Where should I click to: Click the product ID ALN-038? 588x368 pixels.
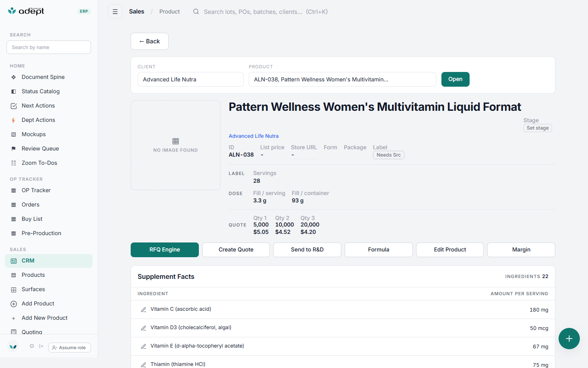click(x=241, y=155)
